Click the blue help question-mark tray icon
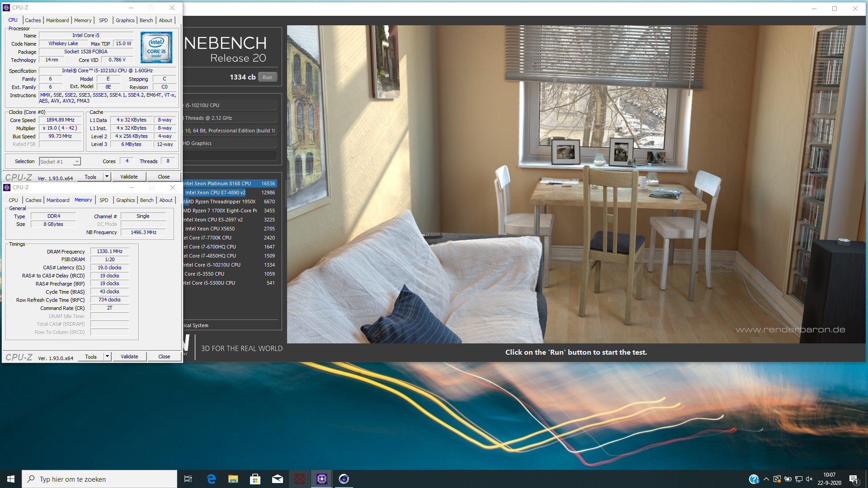 click(x=754, y=479)
